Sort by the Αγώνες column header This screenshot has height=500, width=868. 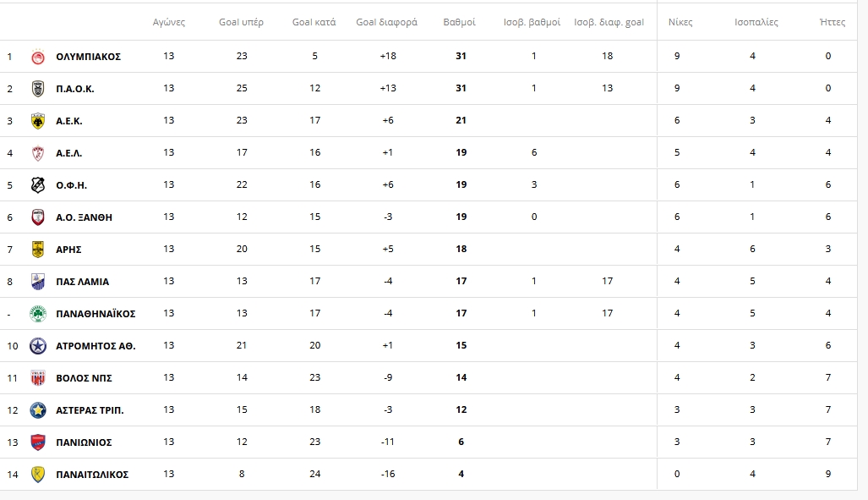(169, 22)
